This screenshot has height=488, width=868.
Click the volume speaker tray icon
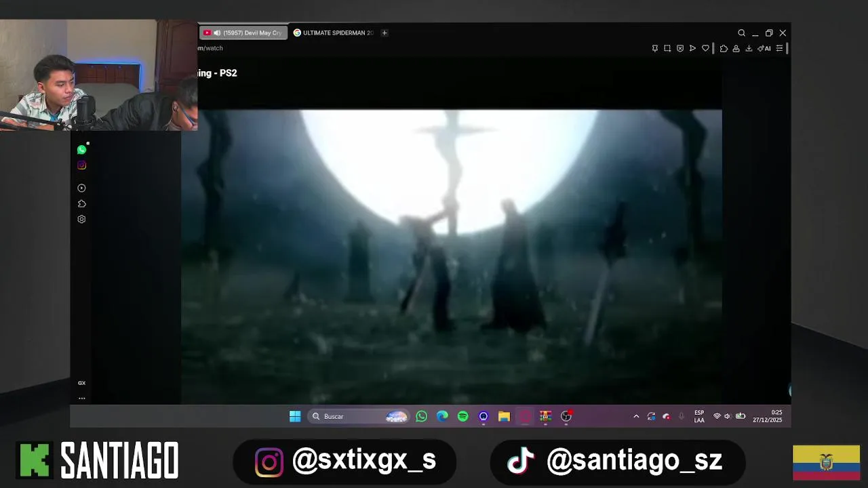[x=727, y=416]
